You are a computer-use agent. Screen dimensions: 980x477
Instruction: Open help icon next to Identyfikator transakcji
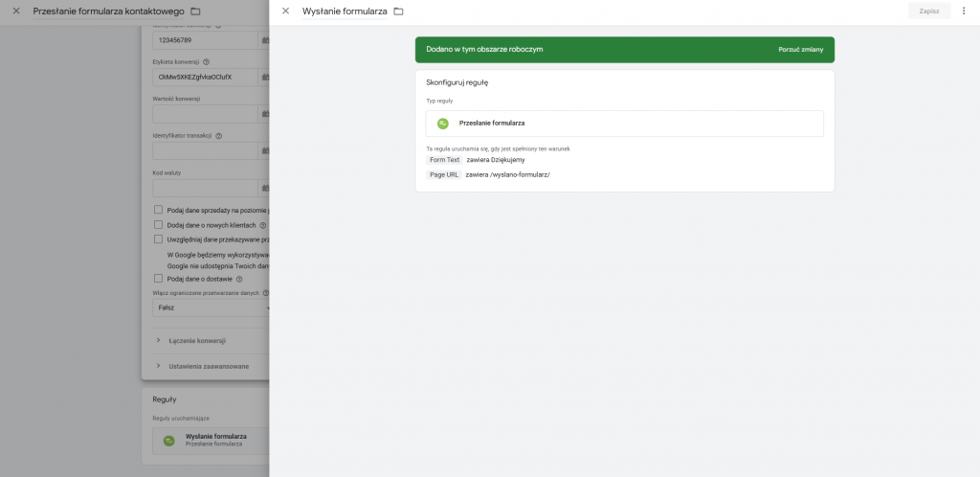pyautogui.click(x=219, y=136)
